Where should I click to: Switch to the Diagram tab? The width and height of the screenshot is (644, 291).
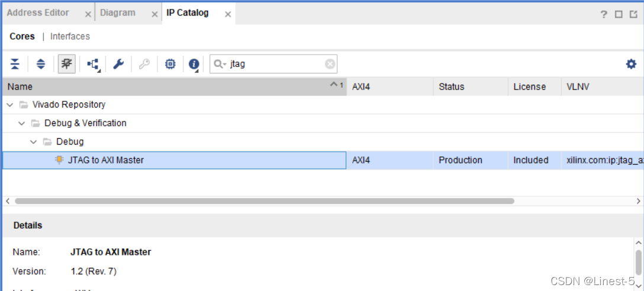[x=117, y=12]
